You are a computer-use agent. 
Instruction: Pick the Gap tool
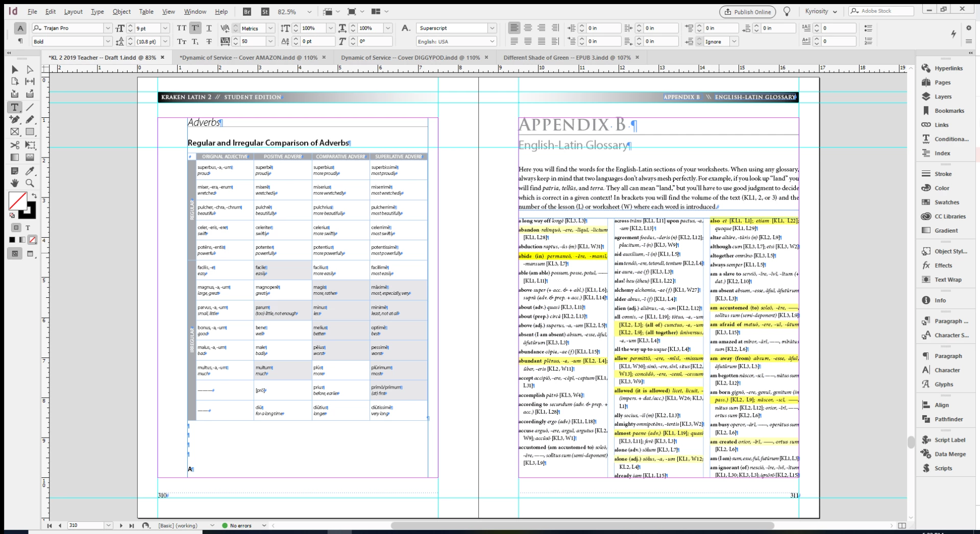click(30, 82)
